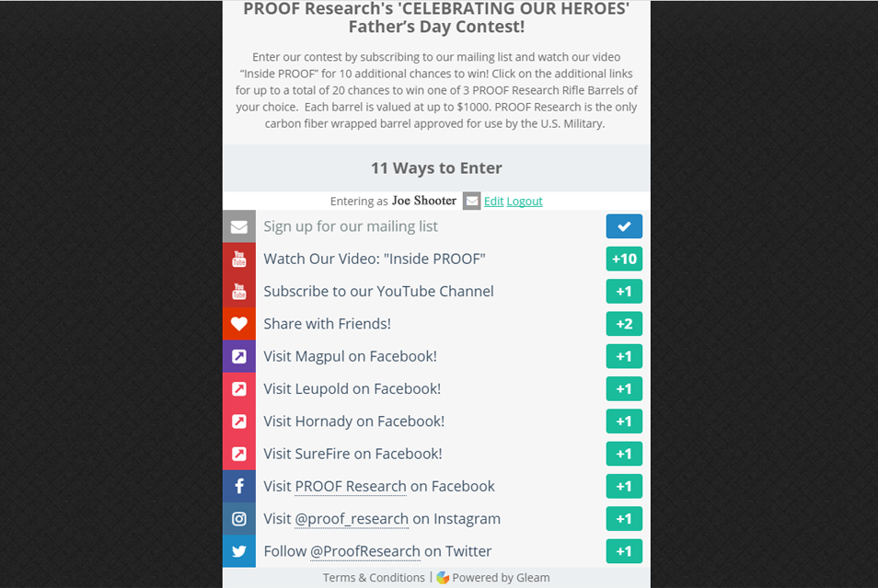Click Powered by Gleam link
The image size is (878, 588).
coord(493,577)
